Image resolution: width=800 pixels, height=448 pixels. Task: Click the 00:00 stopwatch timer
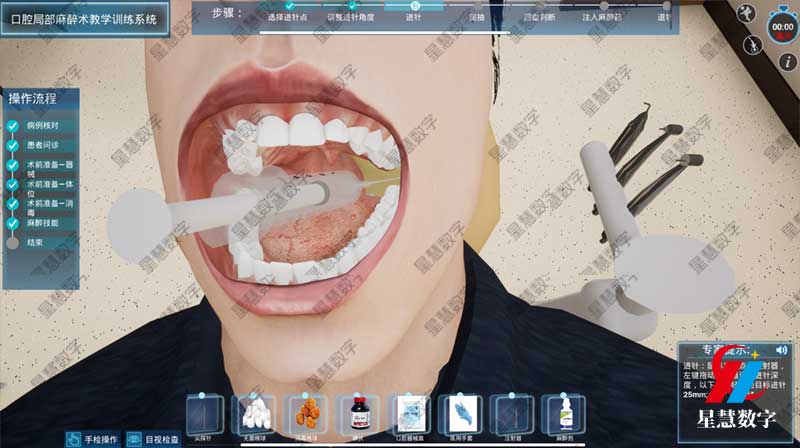point(782,27)
